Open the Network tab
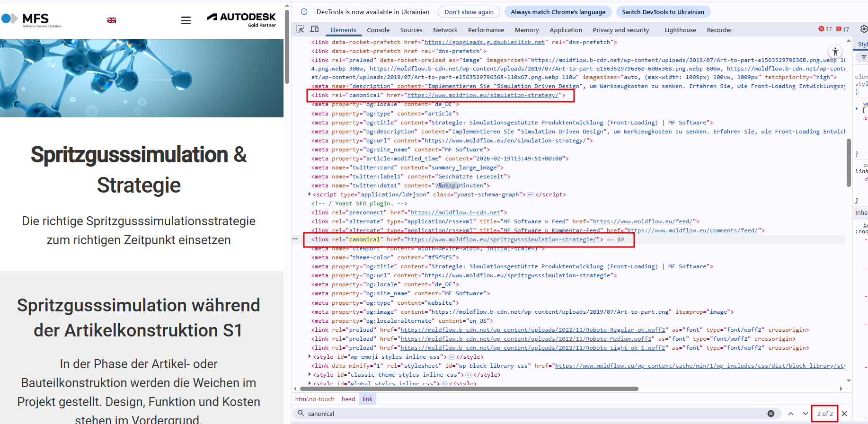 (445, 30)
